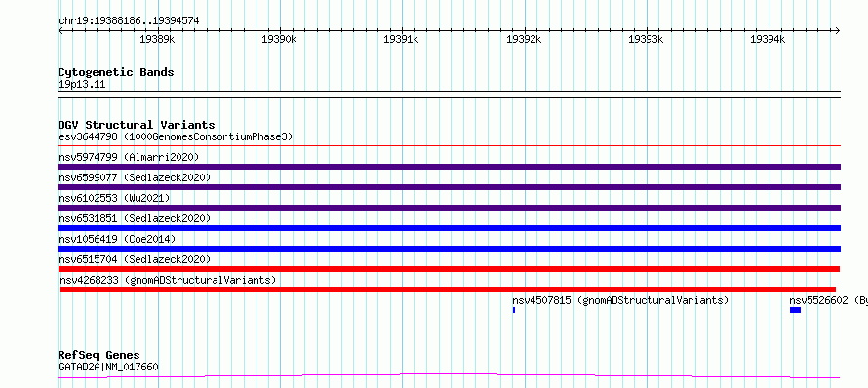Click the GATAD2A|NM_017660 gene label
The height and width of the screenshot is (388, 868).
point(108,367)
